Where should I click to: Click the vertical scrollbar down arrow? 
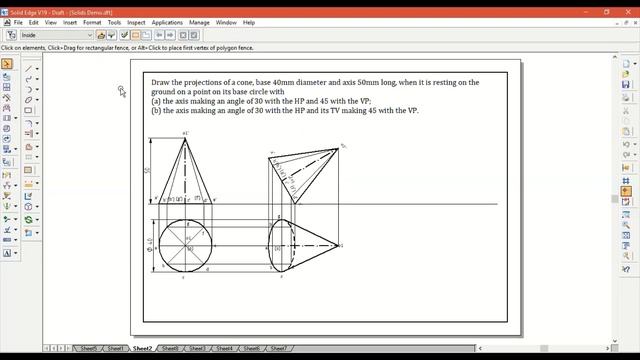click(x=615, y=341)
